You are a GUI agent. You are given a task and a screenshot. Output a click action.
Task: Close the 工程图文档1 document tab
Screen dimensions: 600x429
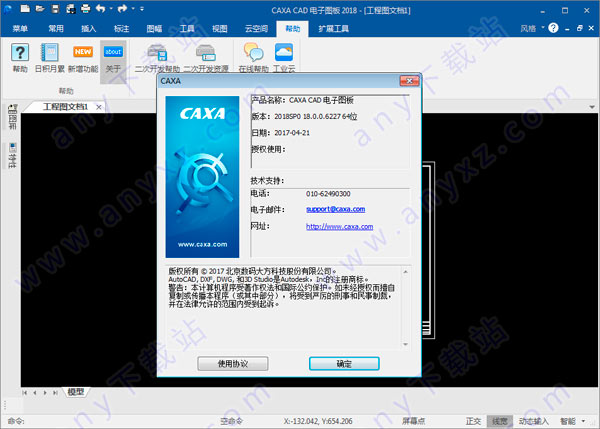(x=99, y=107)
